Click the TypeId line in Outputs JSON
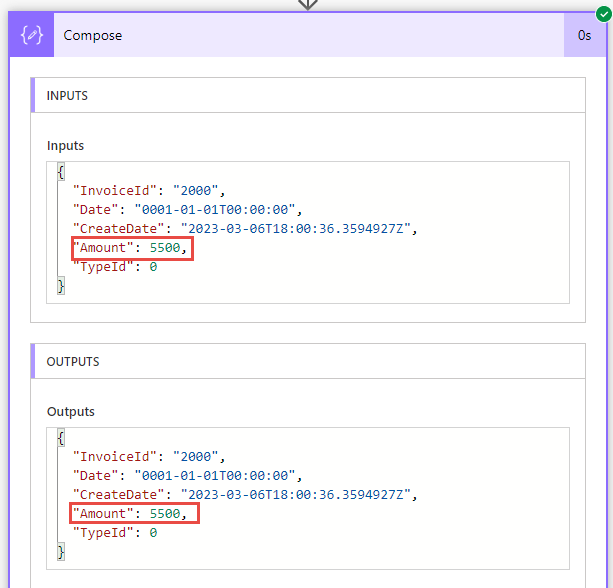 tap(115, 533)
